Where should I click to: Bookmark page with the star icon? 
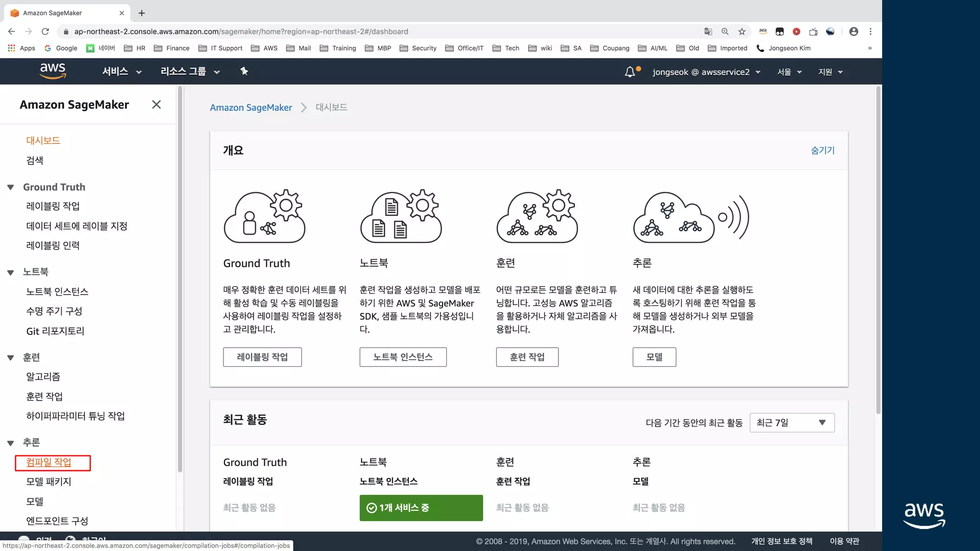click(x=742, y=32)
